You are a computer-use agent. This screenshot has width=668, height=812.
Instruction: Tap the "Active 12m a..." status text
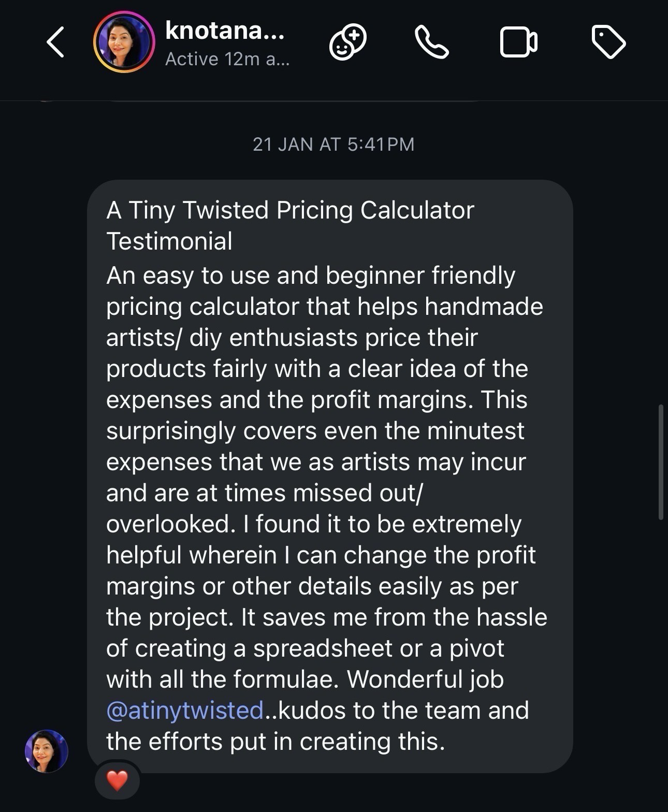click(x=227, y=59)
